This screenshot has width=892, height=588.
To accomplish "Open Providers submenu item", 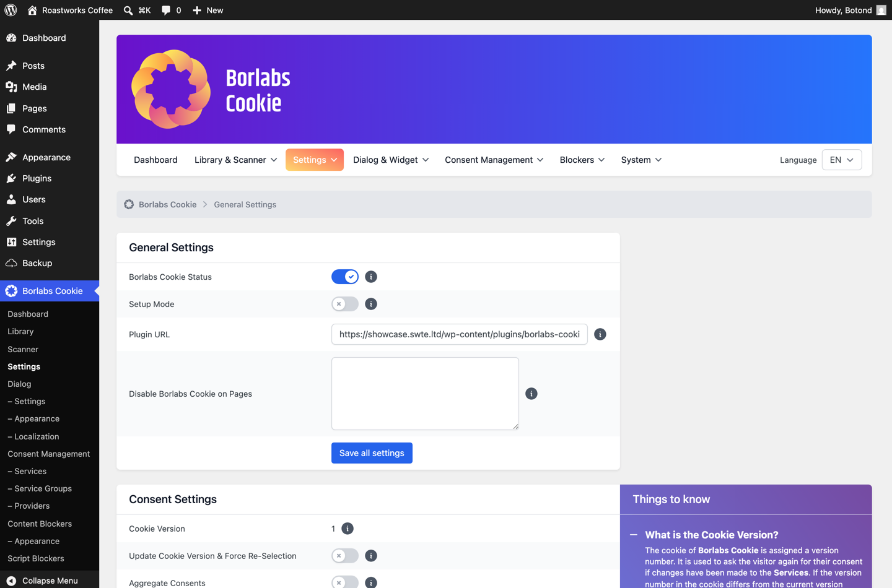I will 28,506.
